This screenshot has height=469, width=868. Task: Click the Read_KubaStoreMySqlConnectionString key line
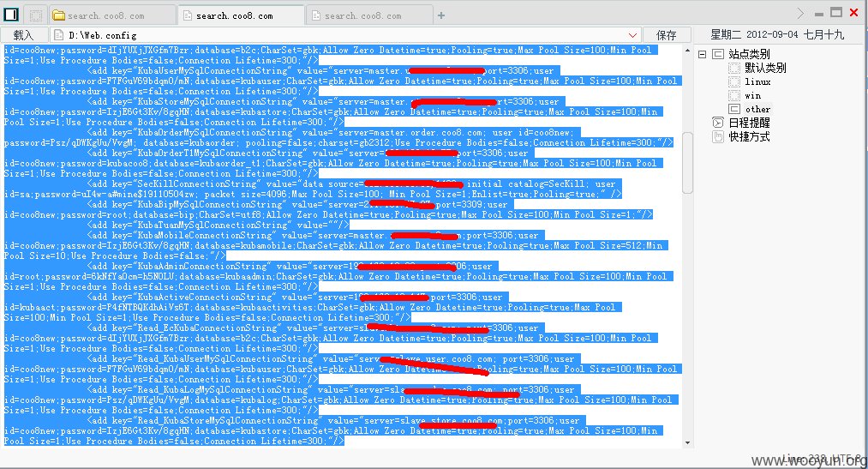click(x=336, y=421)
